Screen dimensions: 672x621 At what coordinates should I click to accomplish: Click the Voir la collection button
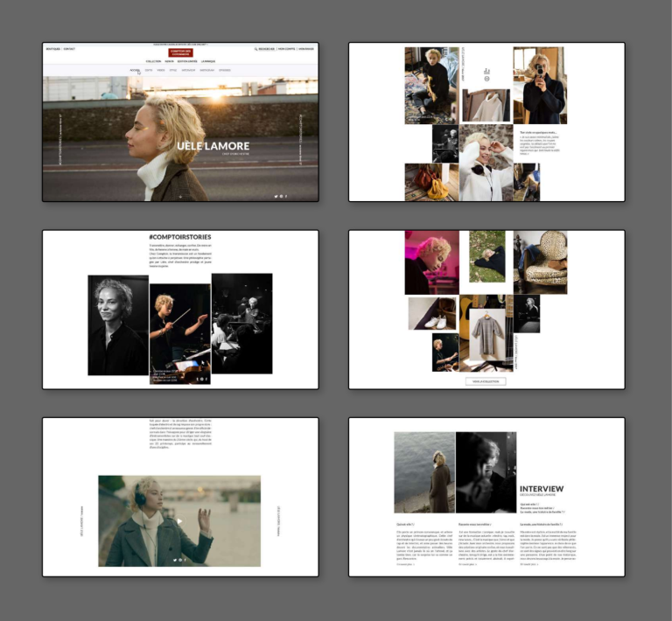[486, 381]
